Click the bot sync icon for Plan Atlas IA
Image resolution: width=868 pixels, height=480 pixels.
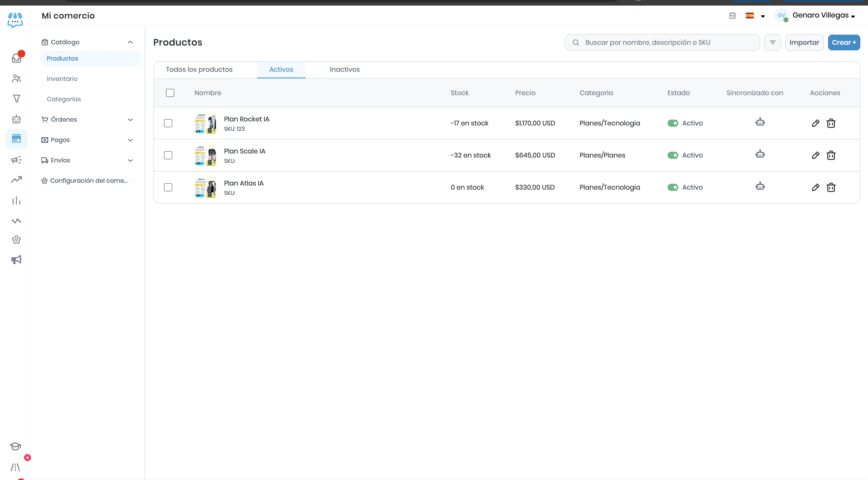pos(760,186)
